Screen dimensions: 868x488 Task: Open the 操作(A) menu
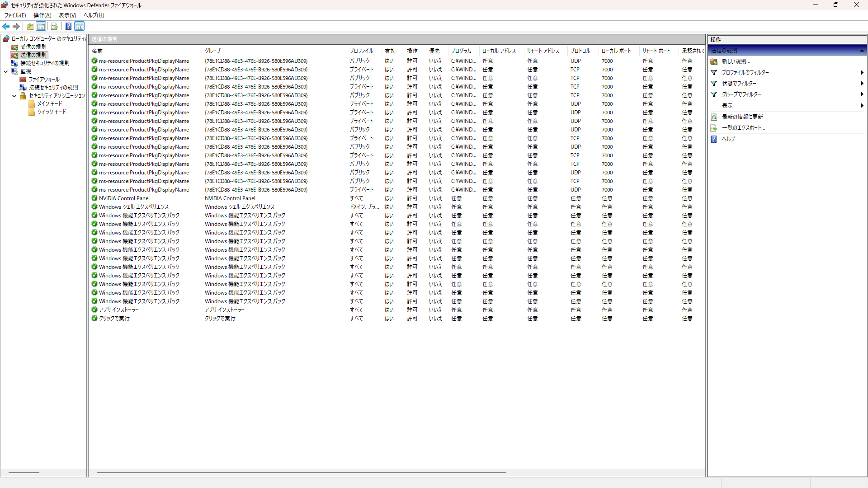coord(42,15)
